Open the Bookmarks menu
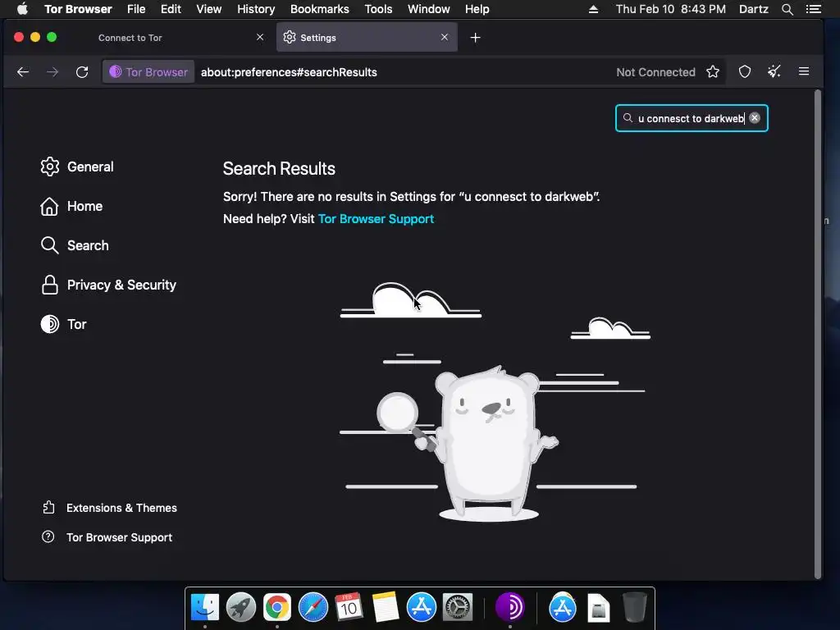840x630 pixels. click(x=320, y=9)
